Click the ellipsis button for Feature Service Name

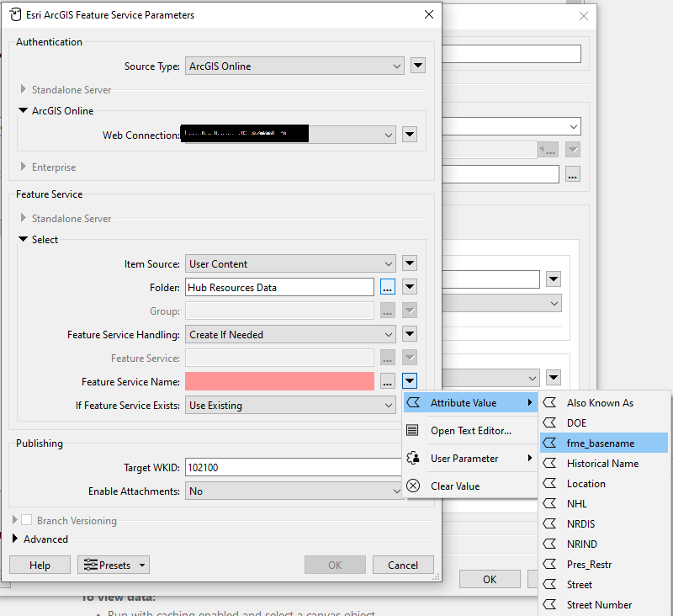click(388, 381)
